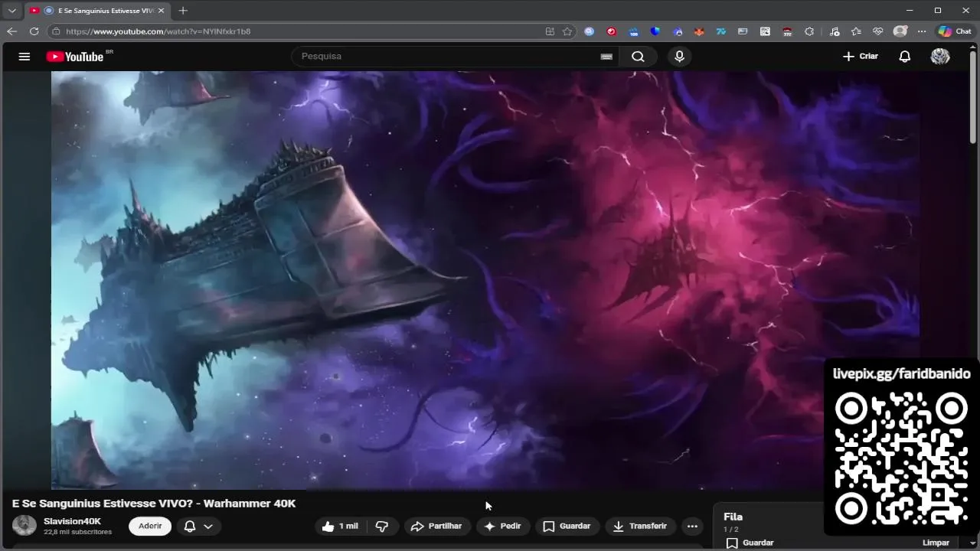
Task: Open the blue shield extension icon
Action: (655, 31)
